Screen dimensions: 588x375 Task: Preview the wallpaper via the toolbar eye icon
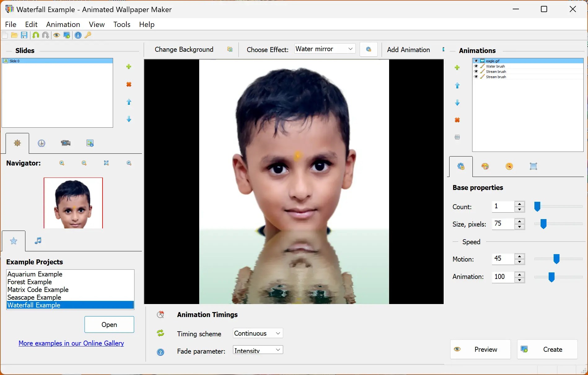(56, 35)
